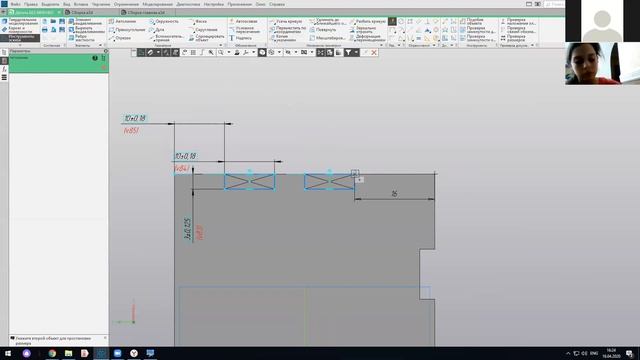The width and height of the screenshot is (640, 360).
Task: Click the help icon in Авторазмер panel
Action: click(95, 58)
